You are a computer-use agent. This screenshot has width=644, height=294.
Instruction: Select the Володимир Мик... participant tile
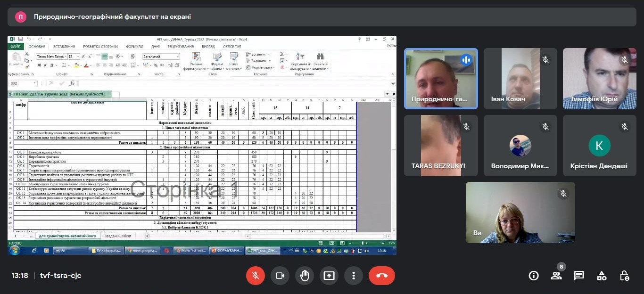point(520,146)
